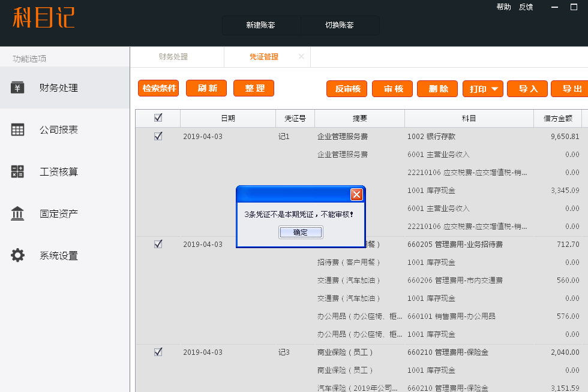Open the 帮助 menu
Viewport: 588px width, 392px height.
(x=503, y=7)
